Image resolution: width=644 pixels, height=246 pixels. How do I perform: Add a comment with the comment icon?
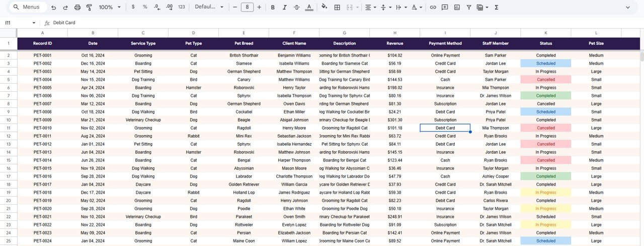445,8
